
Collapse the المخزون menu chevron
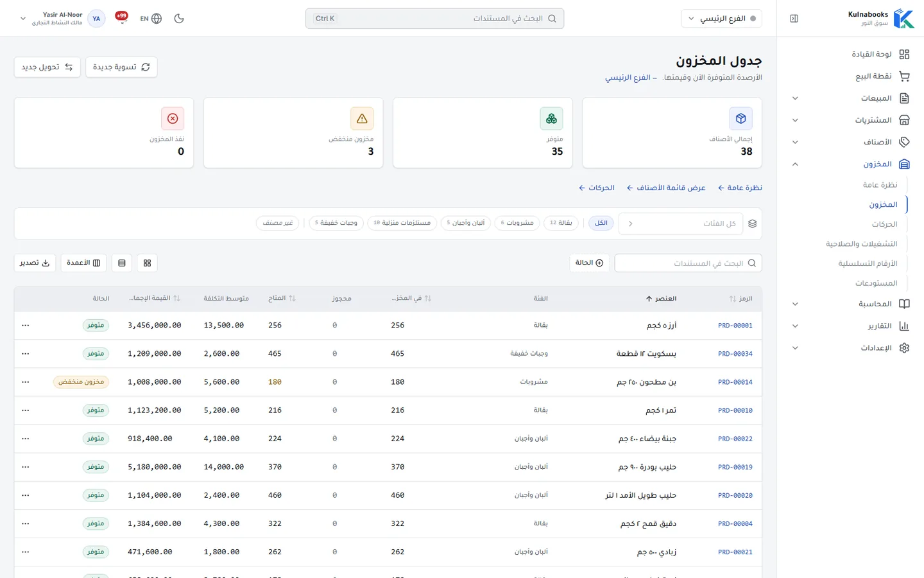[795, 164]
